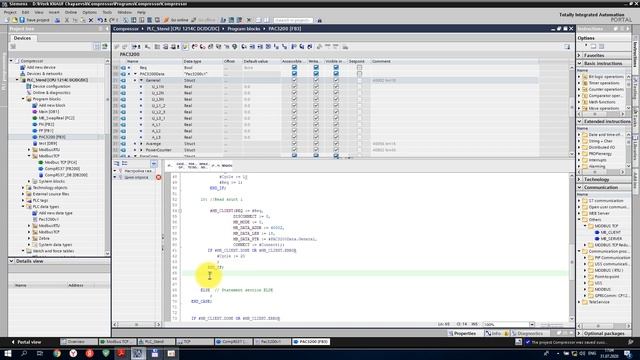Click the Windows Start button
The height and width of the screenshot is (360, 640).
(7, 353)
